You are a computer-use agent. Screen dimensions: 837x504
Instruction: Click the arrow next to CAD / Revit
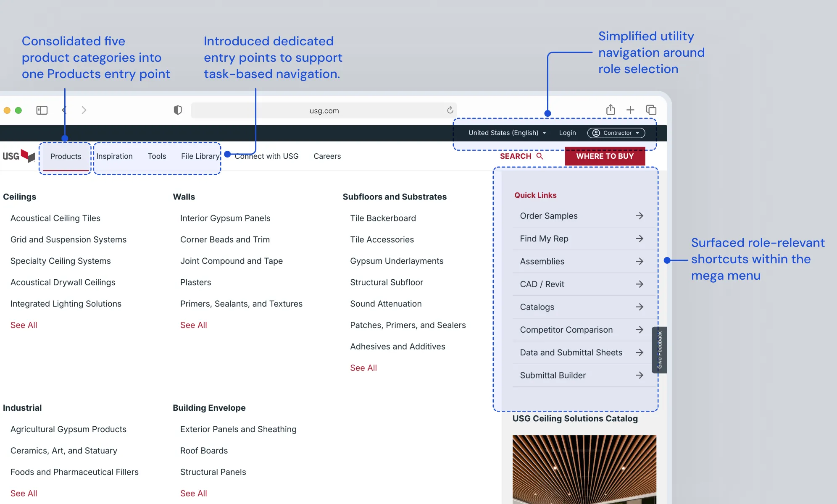640,284
